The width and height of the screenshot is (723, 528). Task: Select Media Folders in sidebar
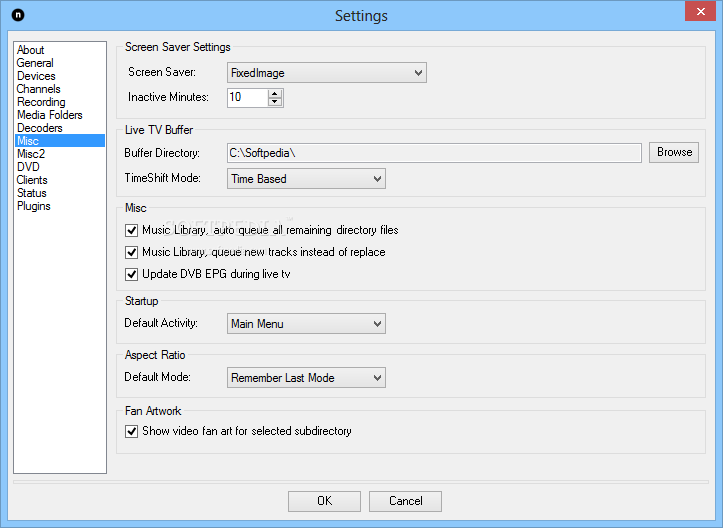[49, 115]
